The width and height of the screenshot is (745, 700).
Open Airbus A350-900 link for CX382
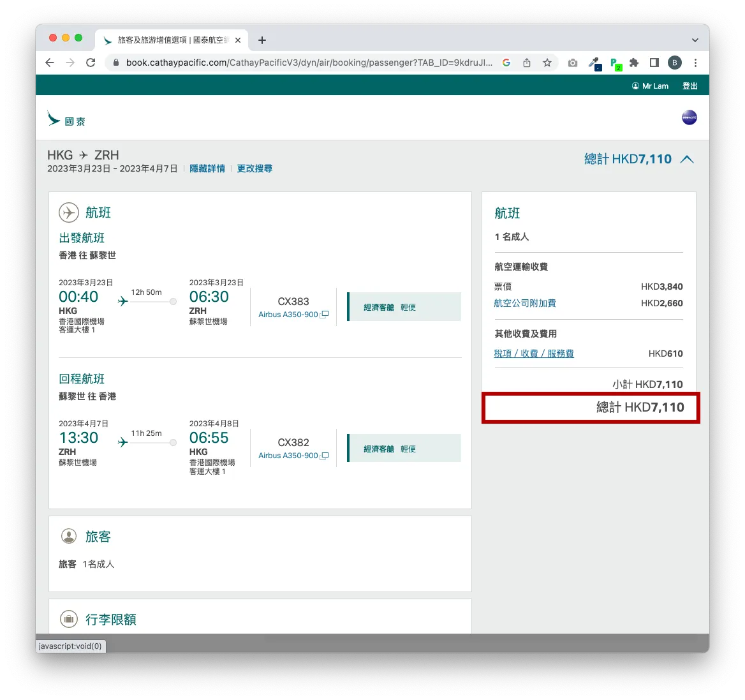point(293,456)
